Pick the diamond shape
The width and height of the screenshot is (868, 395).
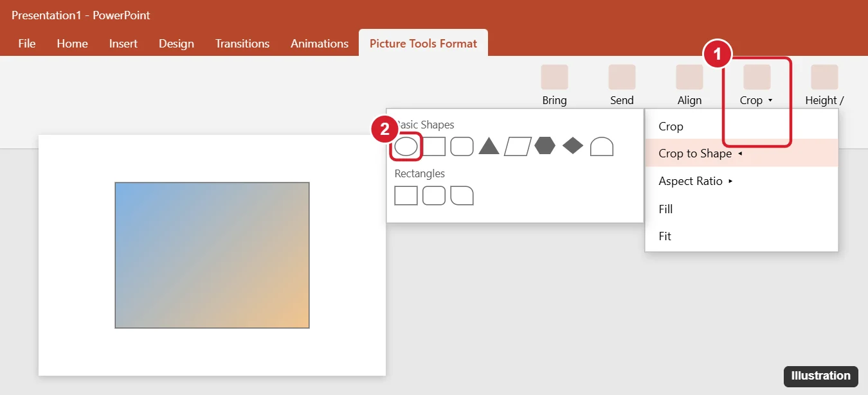(x=573, y=146)
